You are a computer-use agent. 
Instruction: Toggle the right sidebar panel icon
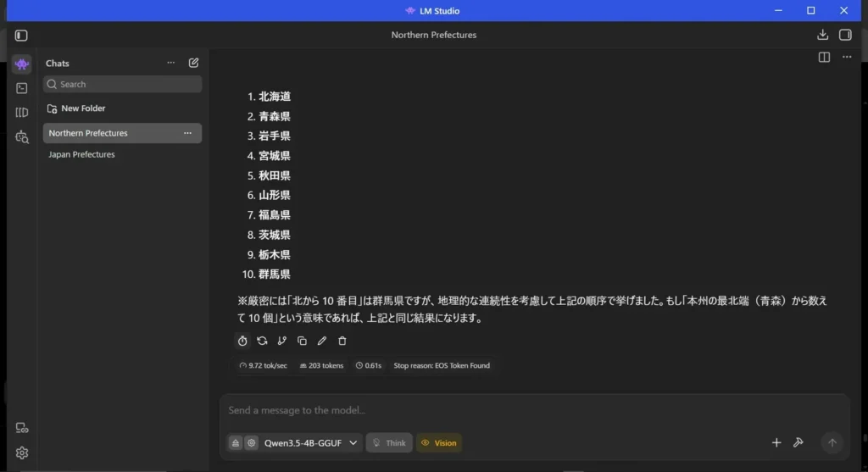click(x=845, y=35)
